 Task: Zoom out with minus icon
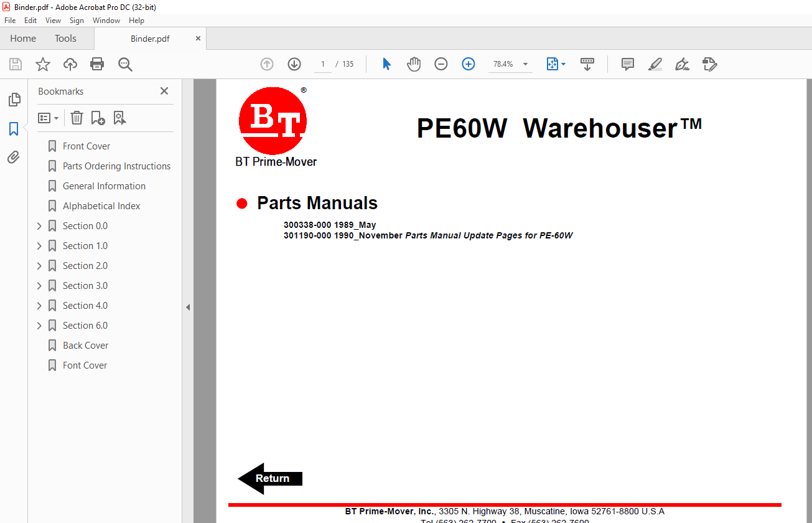441,64
